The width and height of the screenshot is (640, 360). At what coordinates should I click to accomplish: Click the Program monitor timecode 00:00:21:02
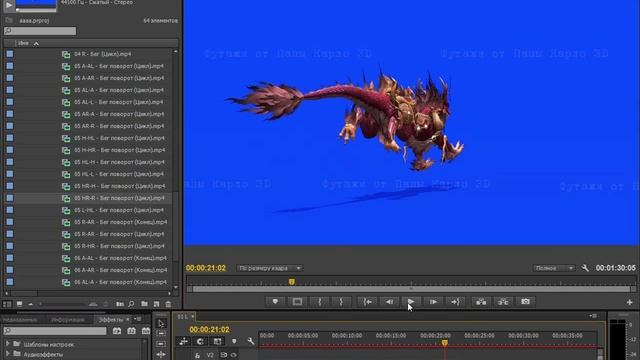[206, 268]
